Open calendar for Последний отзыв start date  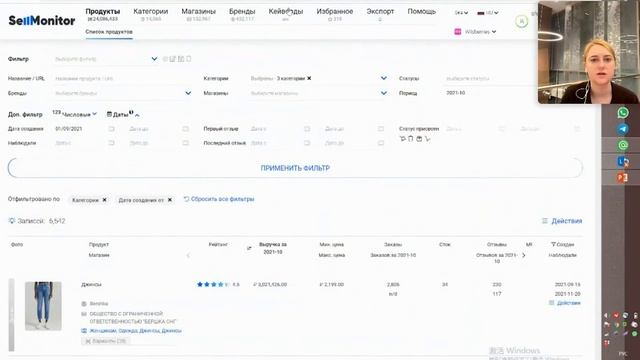pos(307,143)
